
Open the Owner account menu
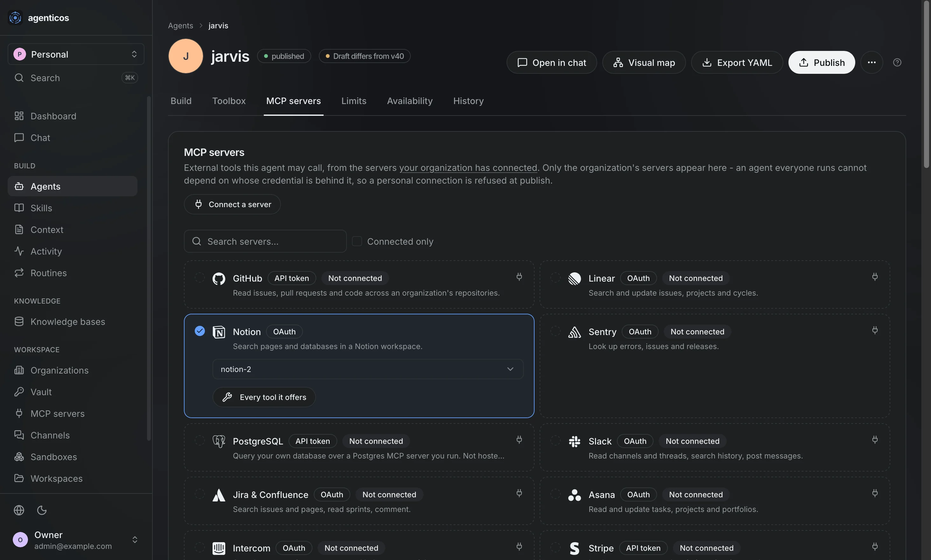point(76,540)
